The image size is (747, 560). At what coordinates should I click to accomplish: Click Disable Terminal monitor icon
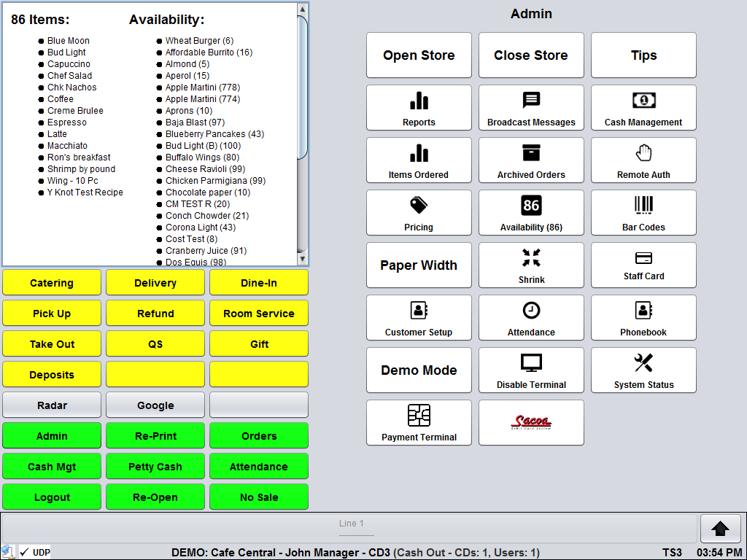pos(531,370)
